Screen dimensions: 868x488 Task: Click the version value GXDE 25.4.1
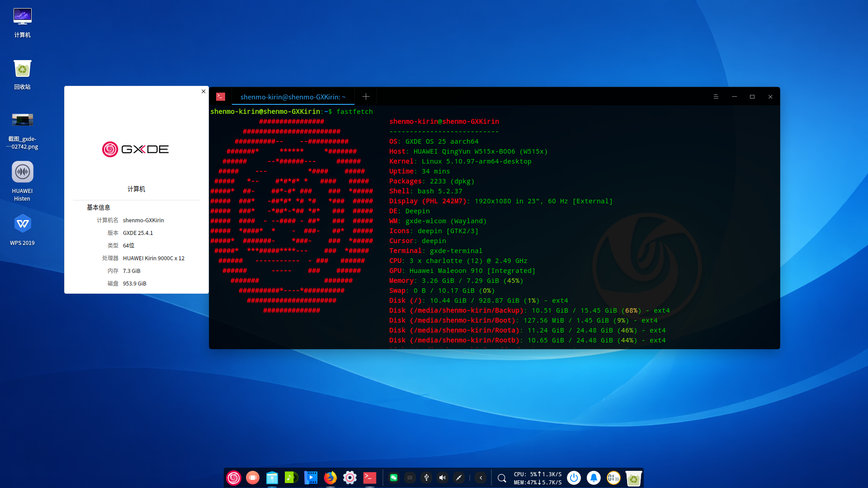(138, 233)
